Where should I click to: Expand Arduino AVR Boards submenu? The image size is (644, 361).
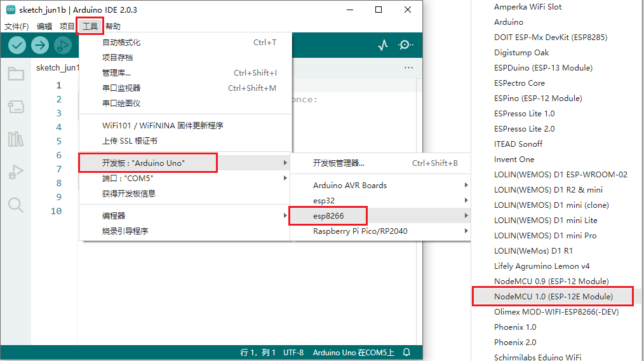pyautogui.click(x=380, y=185)
